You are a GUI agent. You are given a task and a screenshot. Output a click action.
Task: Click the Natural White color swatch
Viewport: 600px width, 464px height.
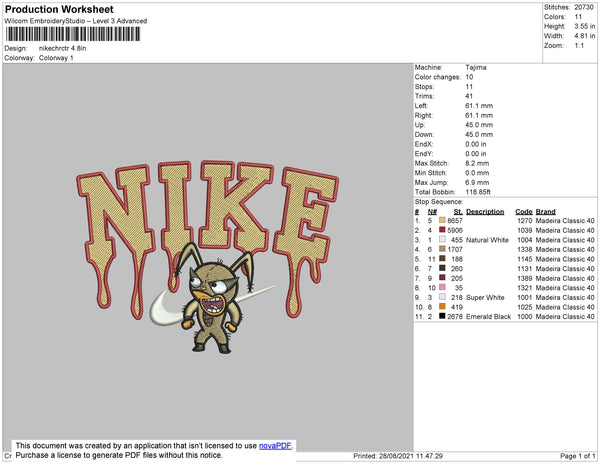coord(442,239)
